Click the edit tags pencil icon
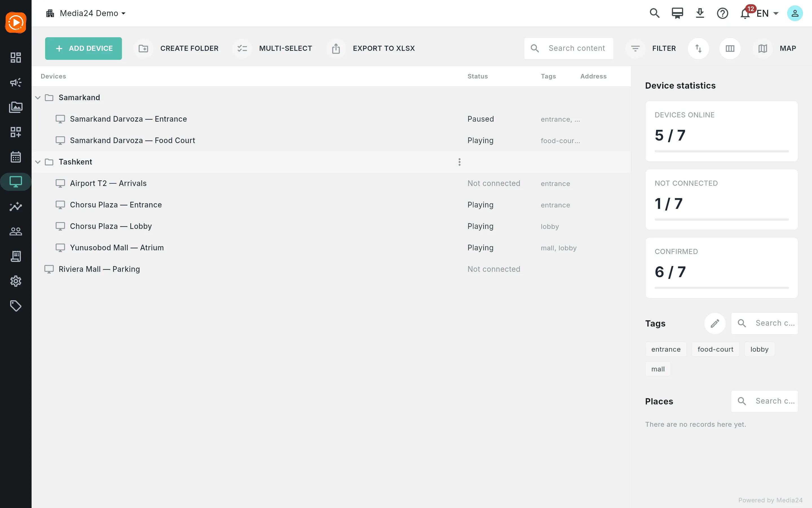The image size is (812, 508). (715, 323)
